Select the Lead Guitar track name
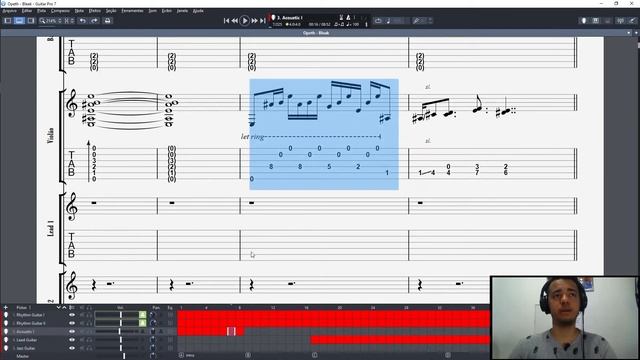 click(27, 340)
